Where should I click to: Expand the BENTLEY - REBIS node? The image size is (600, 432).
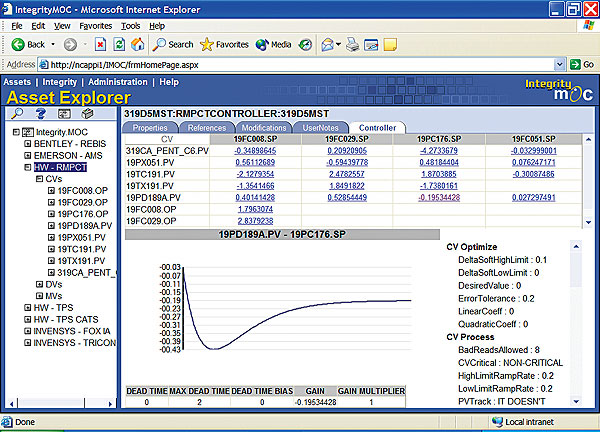28,144
